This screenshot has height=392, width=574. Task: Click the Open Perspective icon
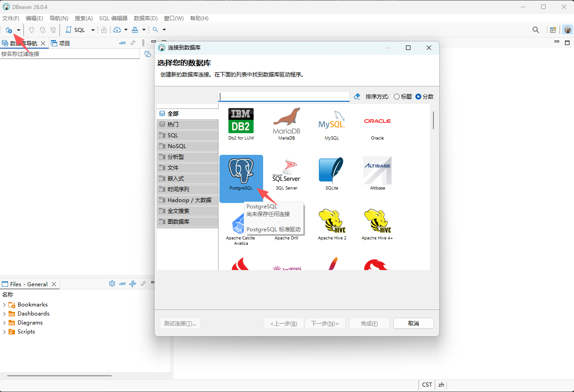[x=553, y=30]
